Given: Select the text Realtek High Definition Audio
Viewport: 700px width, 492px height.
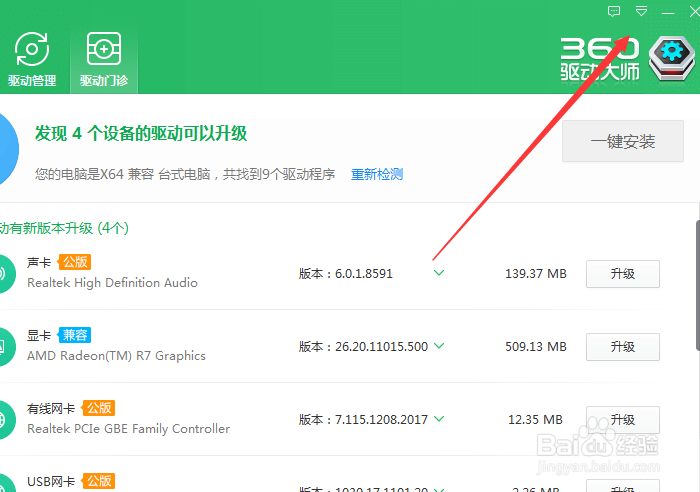Looking at the screenshot, I should 112,283.
